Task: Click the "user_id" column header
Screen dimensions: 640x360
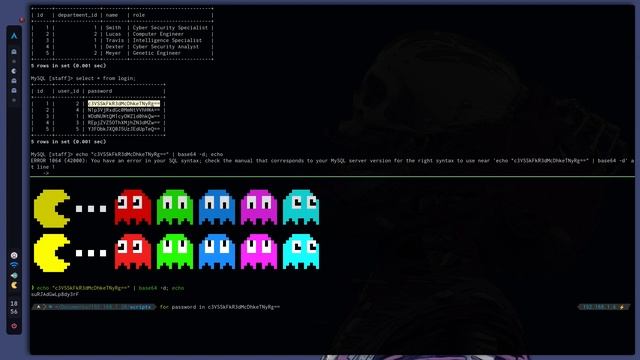Action: click(68, 91)
